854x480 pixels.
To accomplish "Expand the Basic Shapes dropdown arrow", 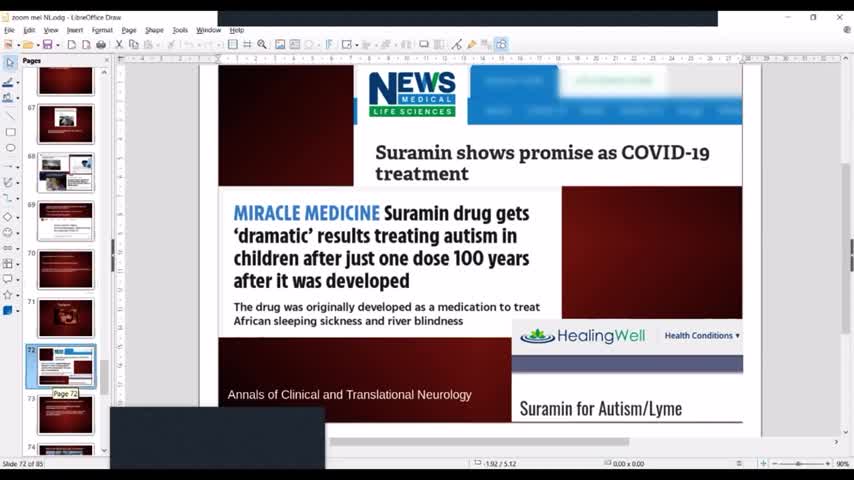I will click(18, 217).
